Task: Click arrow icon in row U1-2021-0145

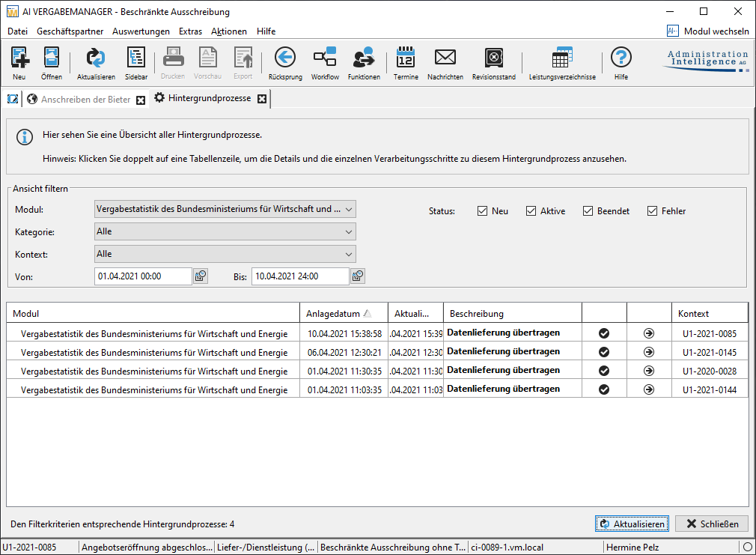Action: point(649,352)
